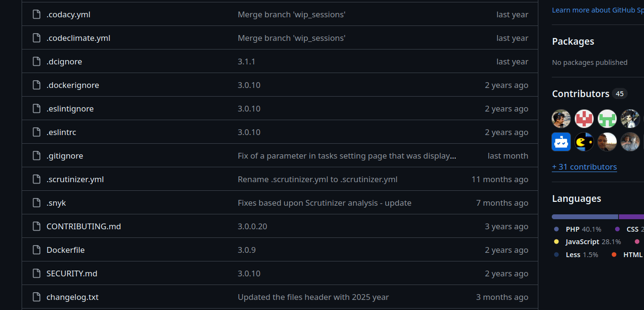This screenshot has height=310, width=644.
Task: Click the file icon beside .codacy.yml
Action: point(36,14)
